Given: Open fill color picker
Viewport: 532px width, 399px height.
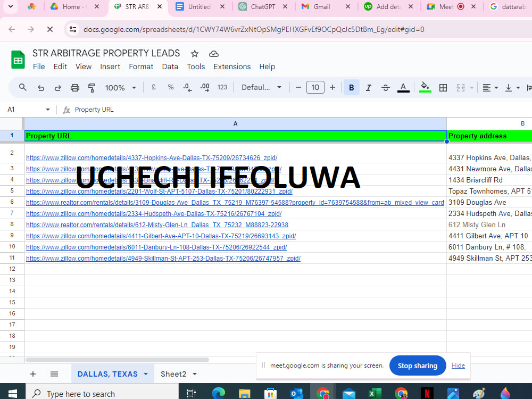Looking at the screenshot, I should click(425, 87).
